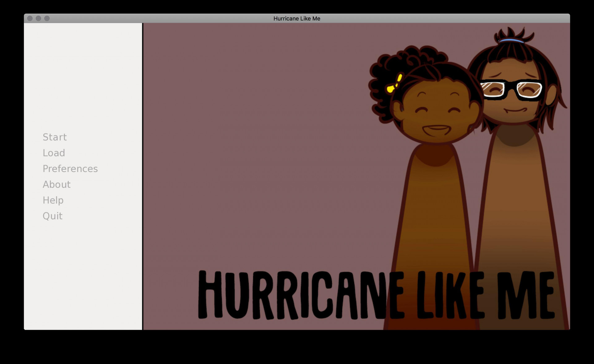Open the Preferences menu

point(70,169)
